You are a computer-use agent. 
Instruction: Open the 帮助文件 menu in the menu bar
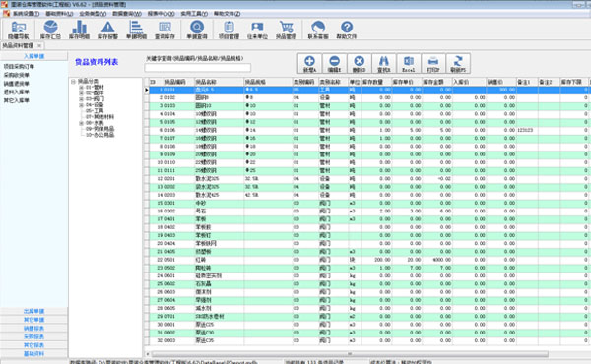pyautogui.click(x=227, y=14)
